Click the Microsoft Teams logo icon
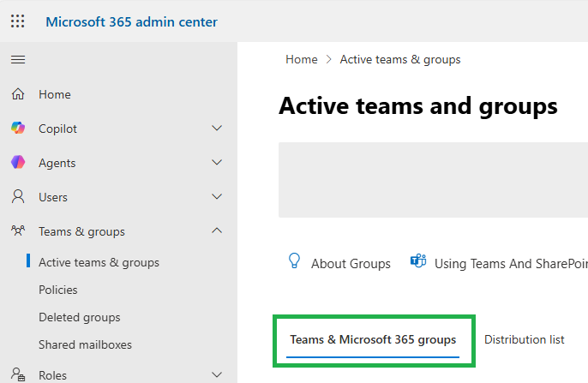The width and height of the screenshot is (588, 383). [x=418, y=262]
